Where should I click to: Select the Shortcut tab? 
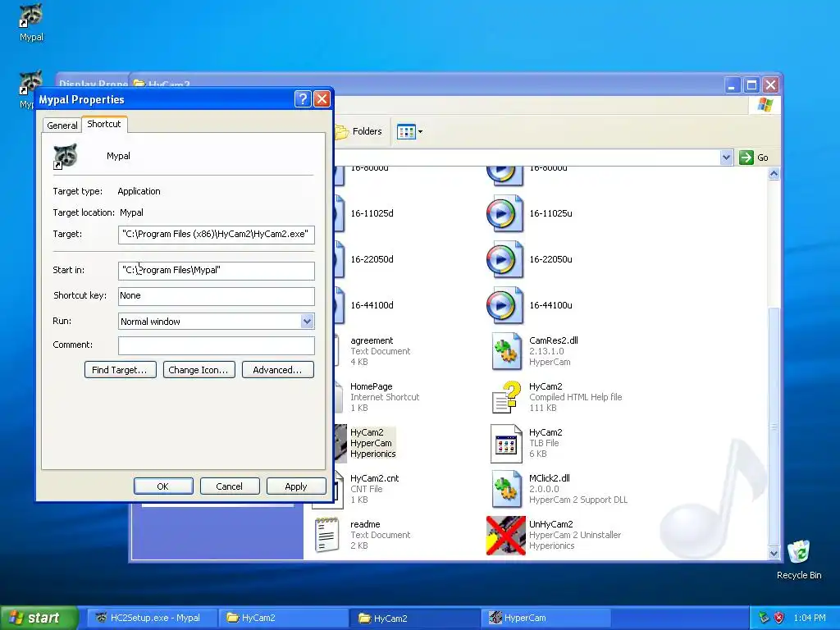click(x=104, y=124)
